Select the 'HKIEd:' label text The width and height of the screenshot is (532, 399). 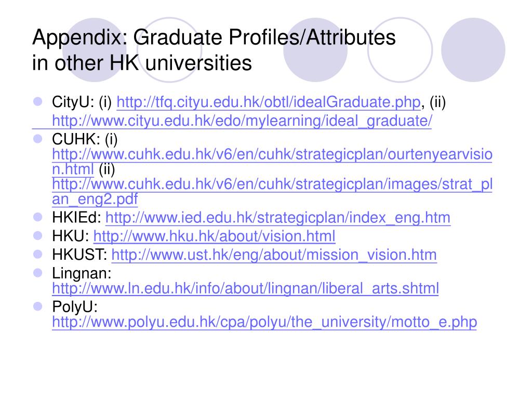pyautogui.click(x=77, y=218)
